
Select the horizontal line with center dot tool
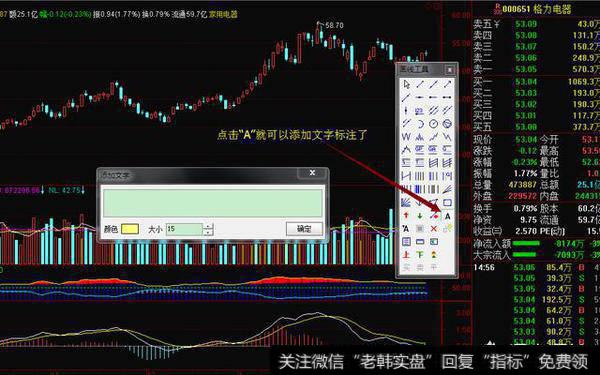[x=420, y=97]
